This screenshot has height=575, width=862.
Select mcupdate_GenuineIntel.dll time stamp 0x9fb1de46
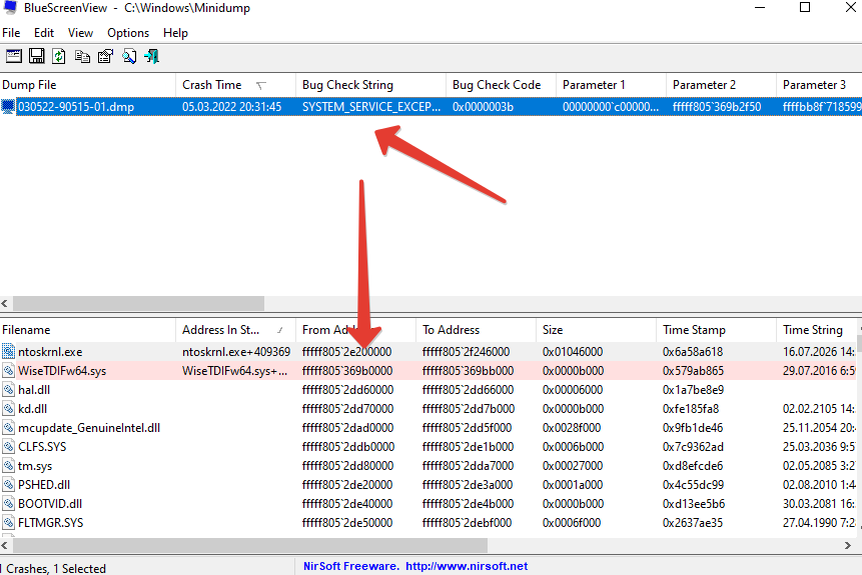(x=693, y=428)
